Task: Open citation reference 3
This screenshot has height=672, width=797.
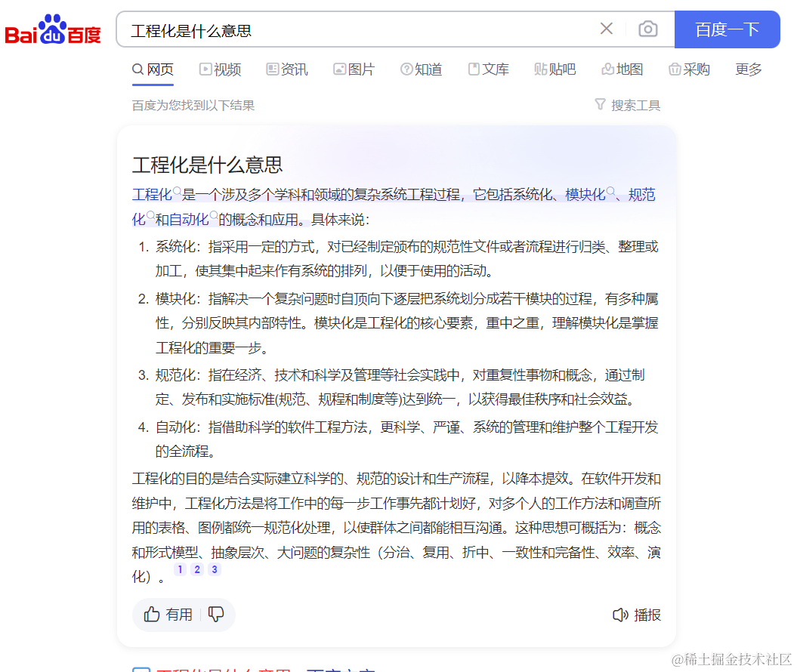Action: (x=215, y=569)
